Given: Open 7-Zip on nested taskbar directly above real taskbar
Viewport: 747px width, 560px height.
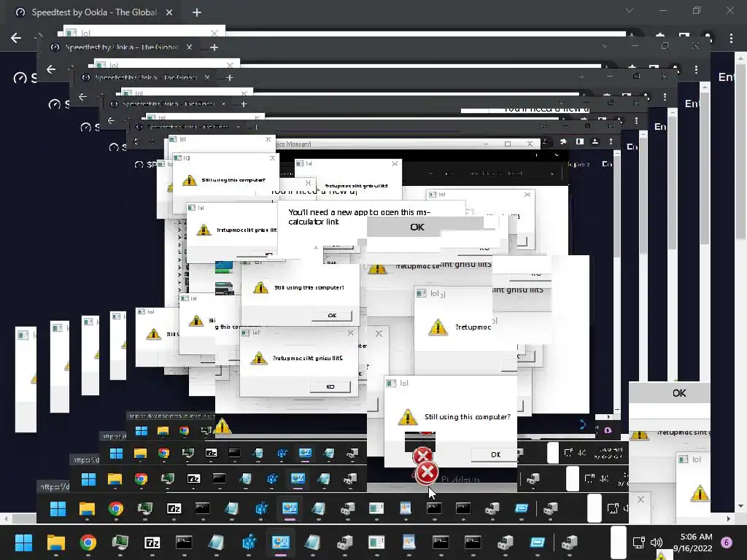Looking at the screenshot, I should coord(174,509).
